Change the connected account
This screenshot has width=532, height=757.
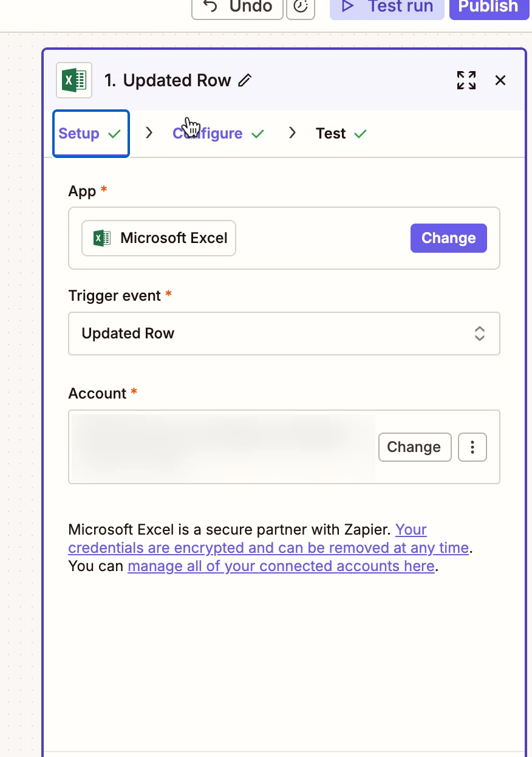click(415, 447)
